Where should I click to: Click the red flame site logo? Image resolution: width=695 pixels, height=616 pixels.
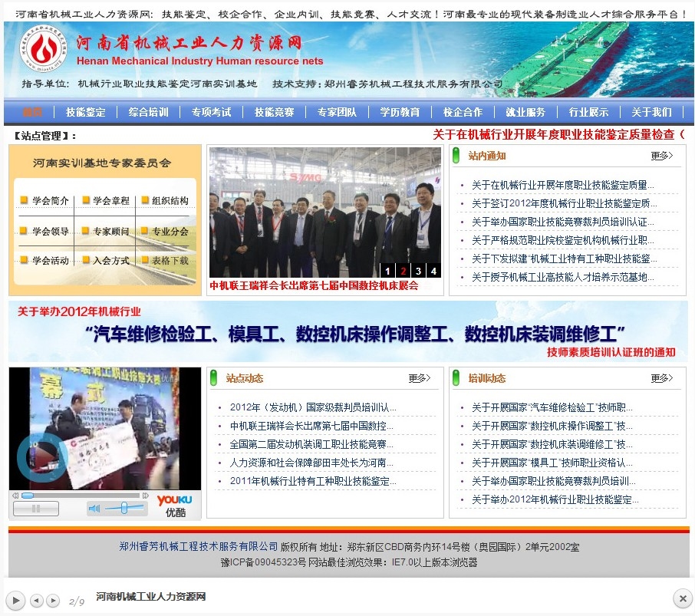pos(43,48)
